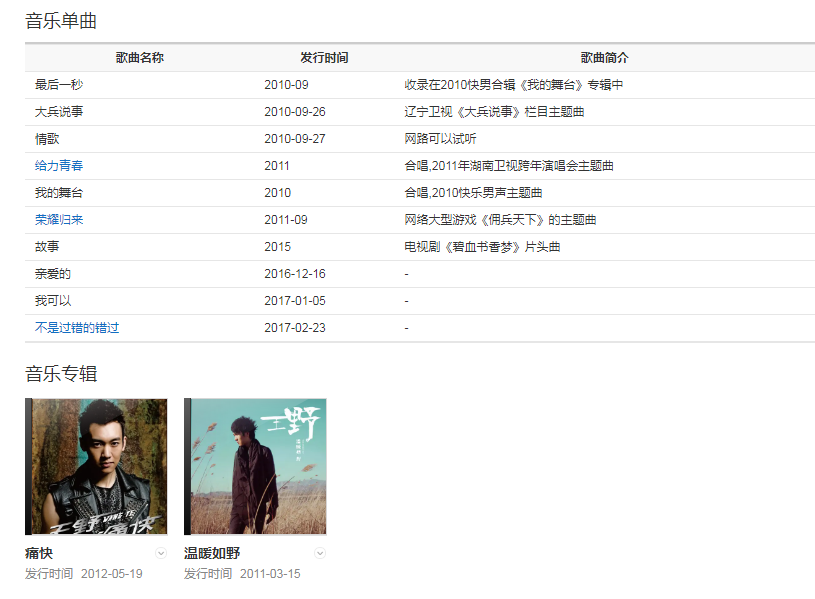Expand the arrow next to 痛快 album

161,553
